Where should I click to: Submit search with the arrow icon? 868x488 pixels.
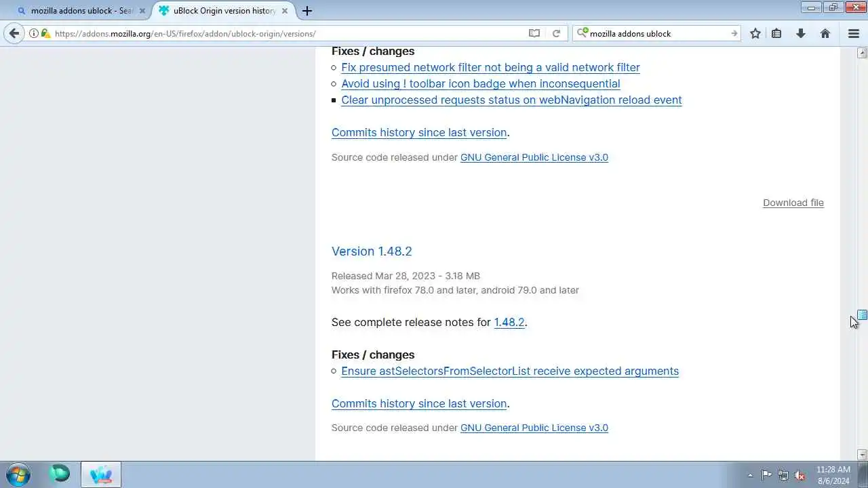click(x=734, y=33)
